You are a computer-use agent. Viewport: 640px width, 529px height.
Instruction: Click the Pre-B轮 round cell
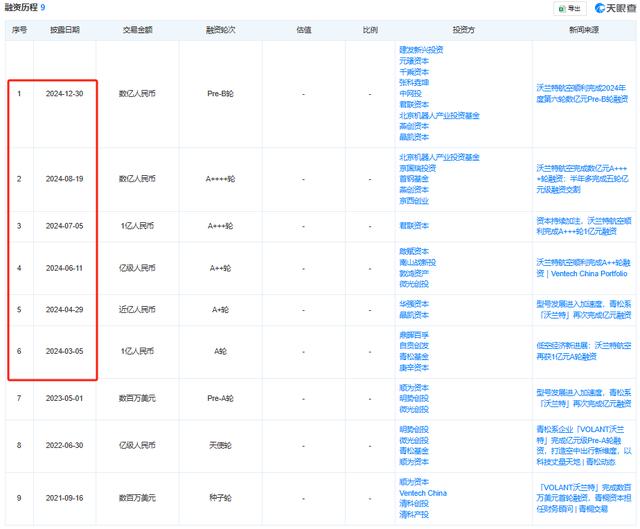220,94
